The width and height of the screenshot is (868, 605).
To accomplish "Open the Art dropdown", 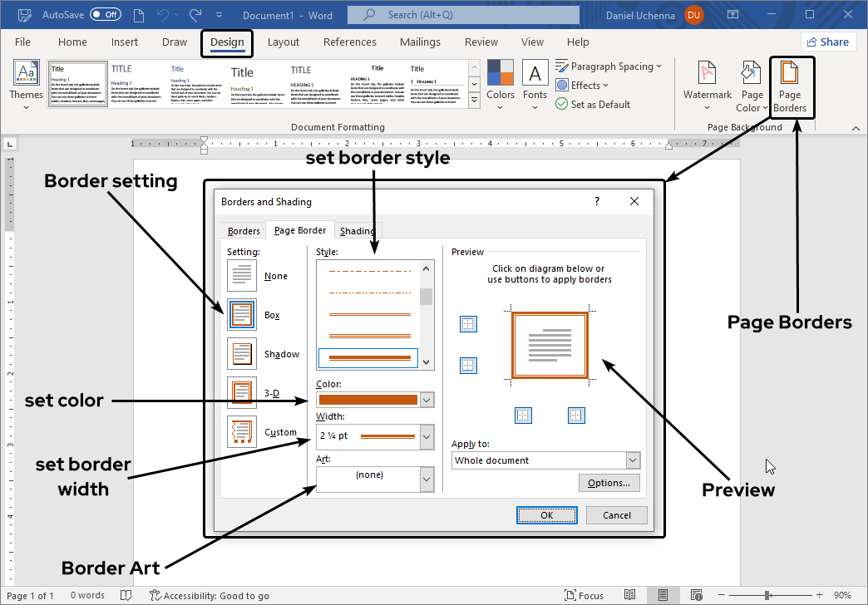I will (427, 479).
